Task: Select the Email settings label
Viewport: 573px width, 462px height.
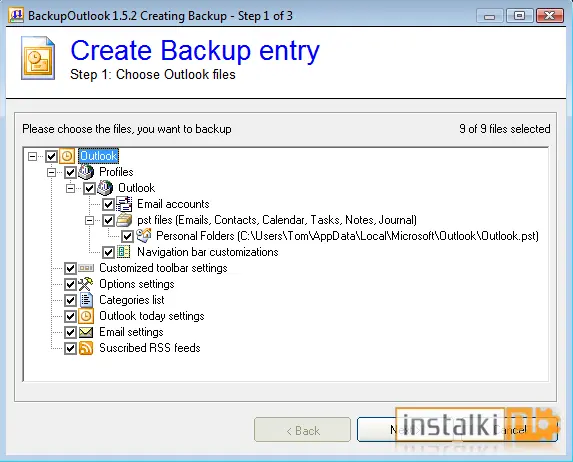Action: (x=131, y=332)
